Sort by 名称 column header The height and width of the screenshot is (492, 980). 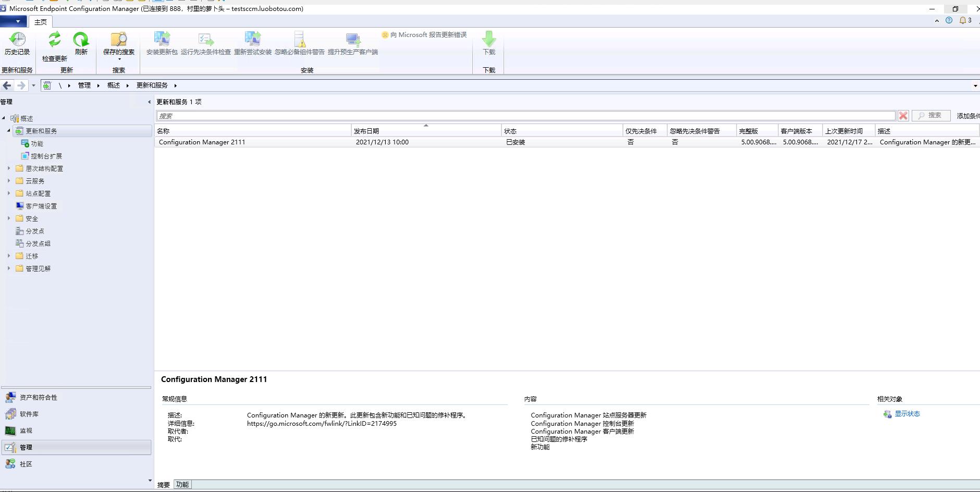click(x=253, y=131)
